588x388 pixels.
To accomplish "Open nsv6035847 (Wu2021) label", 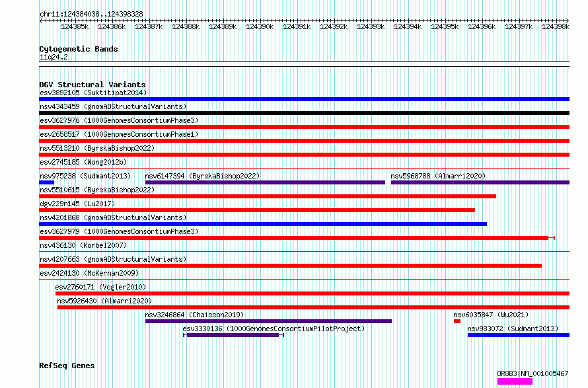I will (x=491, y=315).
